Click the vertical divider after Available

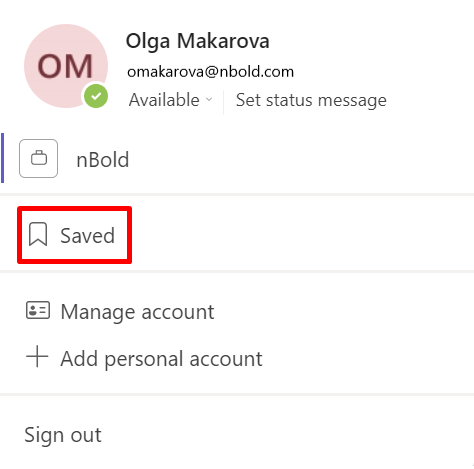[x=223, y=102]
